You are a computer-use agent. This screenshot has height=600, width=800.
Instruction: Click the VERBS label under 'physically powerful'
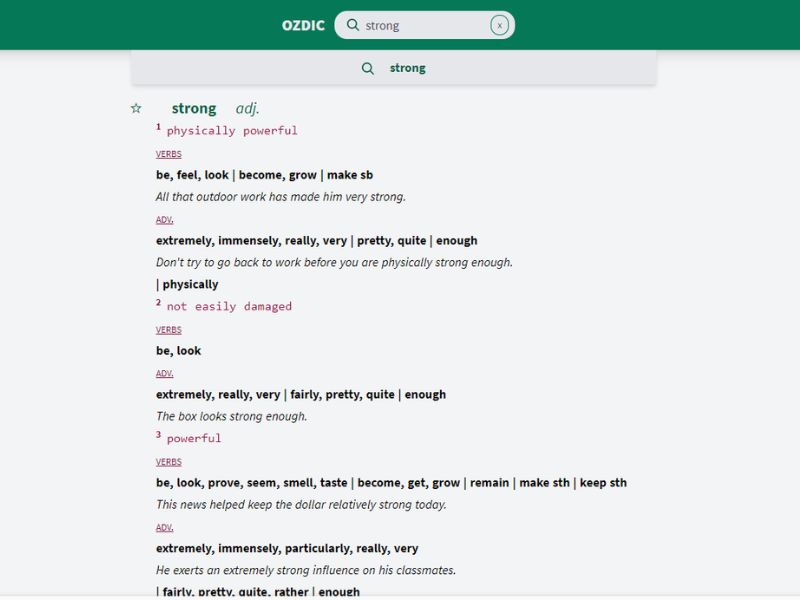(169, 154)
